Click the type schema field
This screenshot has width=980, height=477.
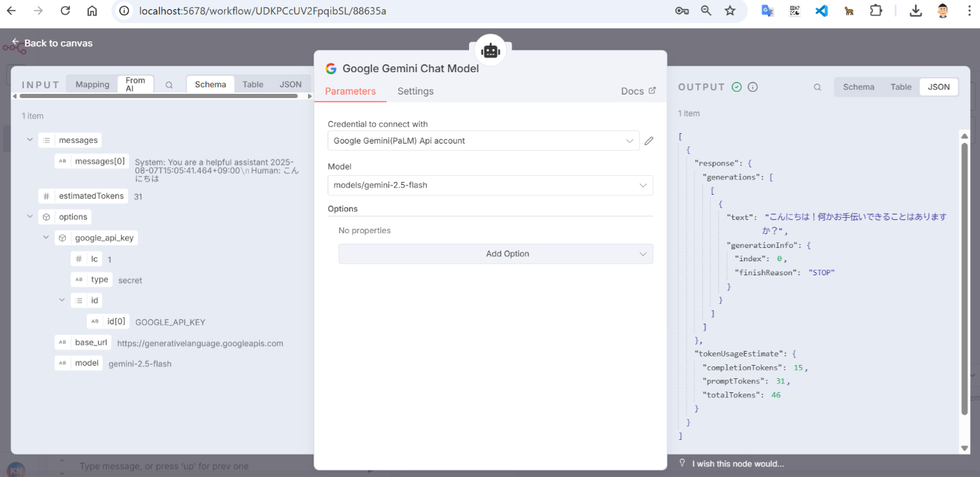92,279
